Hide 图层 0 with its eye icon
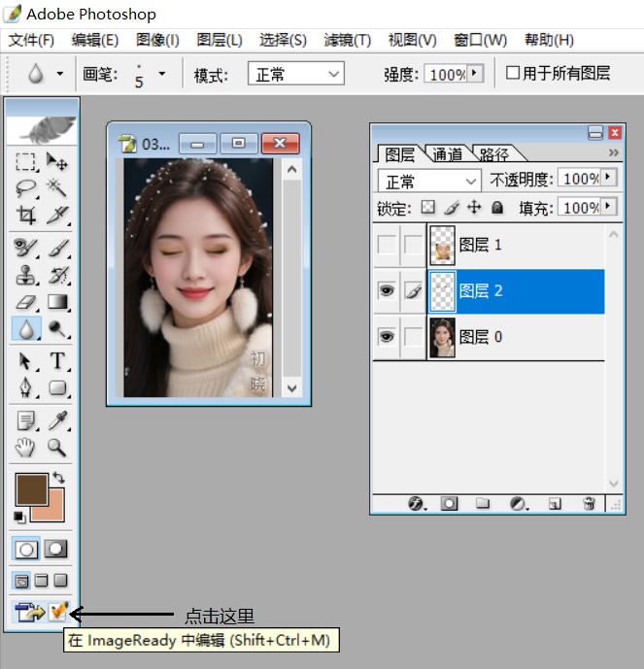This screenshot has height=669, width=644. 387,337
